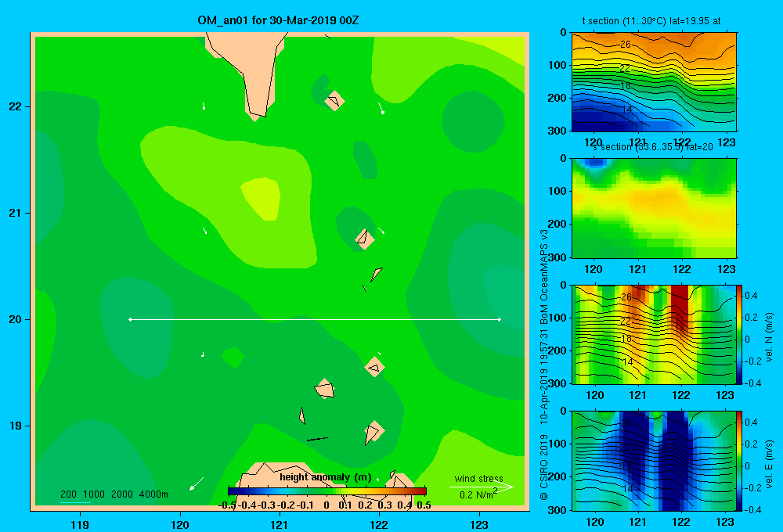Click the title 'OM_an01 for 30-Mar-2019 00Z'

coord(278,20)
